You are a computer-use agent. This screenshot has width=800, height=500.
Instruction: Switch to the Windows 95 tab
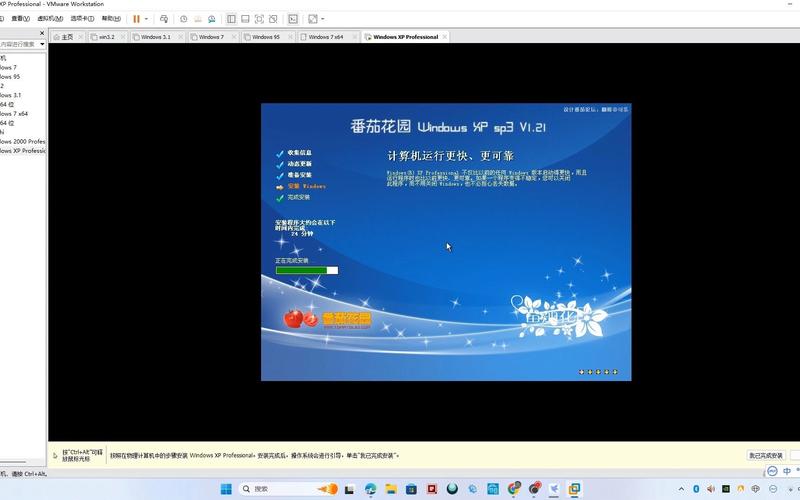pos(266,37)
